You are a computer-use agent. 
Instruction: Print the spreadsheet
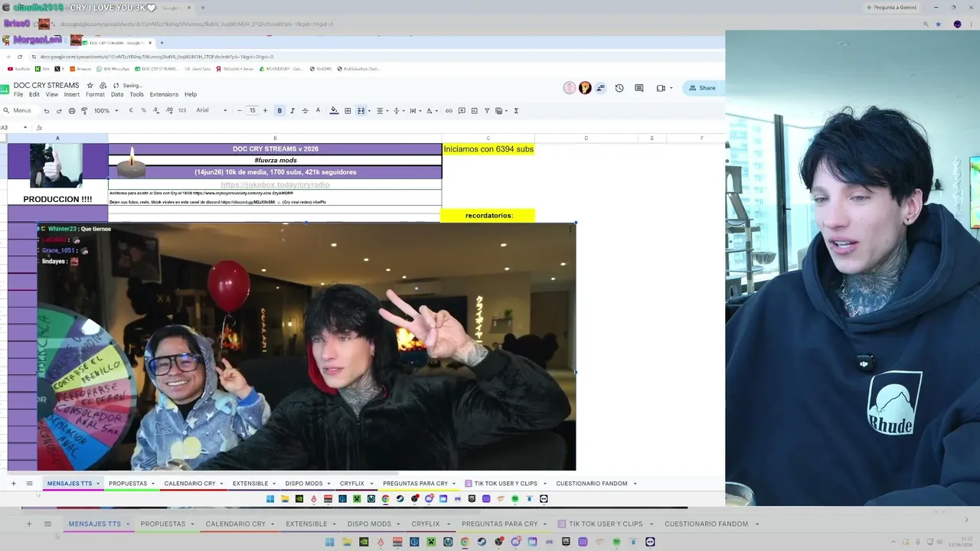pyautogui.click(x=72, y=111)
